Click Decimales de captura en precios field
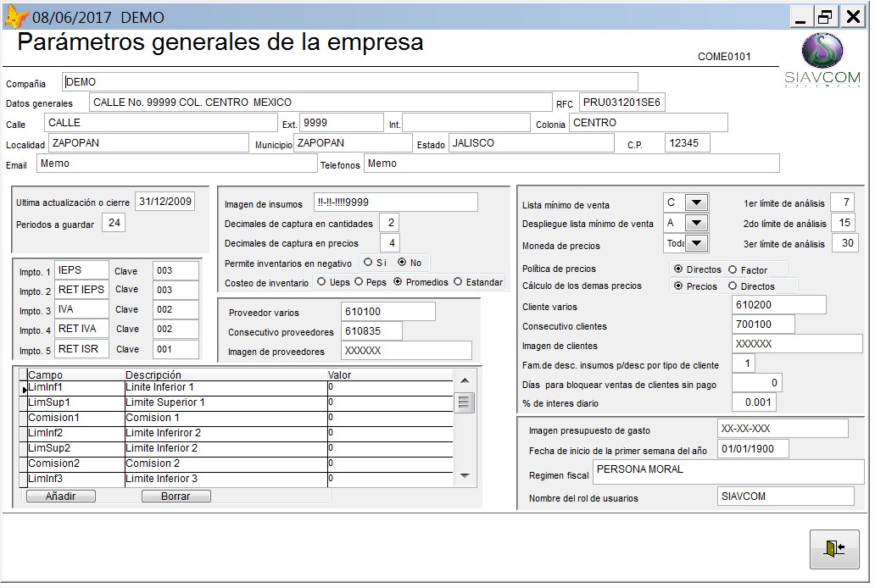875x588 pixels. pos(390,242)
